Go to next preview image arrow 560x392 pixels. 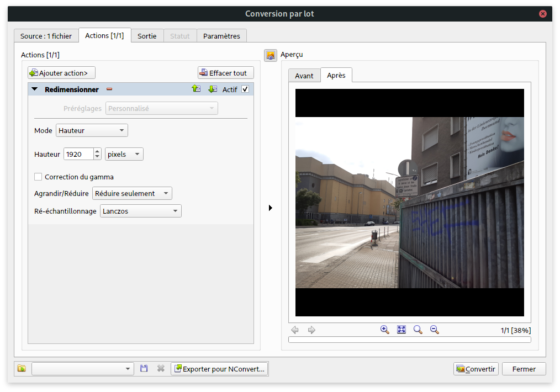(x=311, y=330)
